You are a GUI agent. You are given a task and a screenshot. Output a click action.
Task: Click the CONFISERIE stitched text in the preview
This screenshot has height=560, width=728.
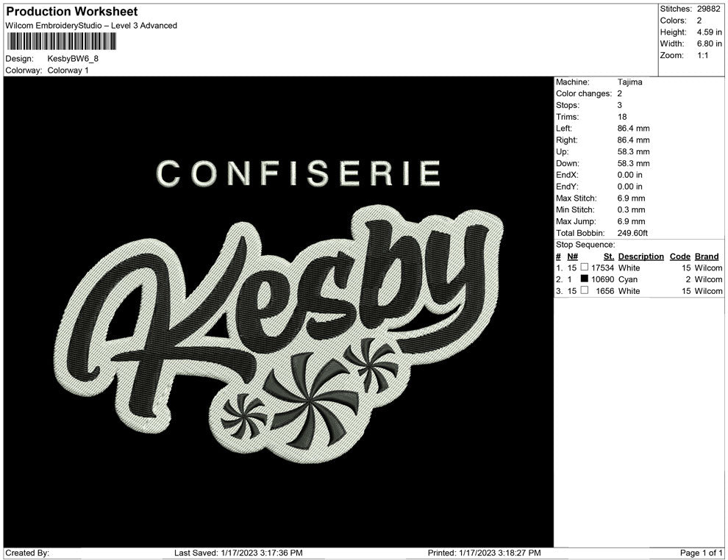(299, 173)
